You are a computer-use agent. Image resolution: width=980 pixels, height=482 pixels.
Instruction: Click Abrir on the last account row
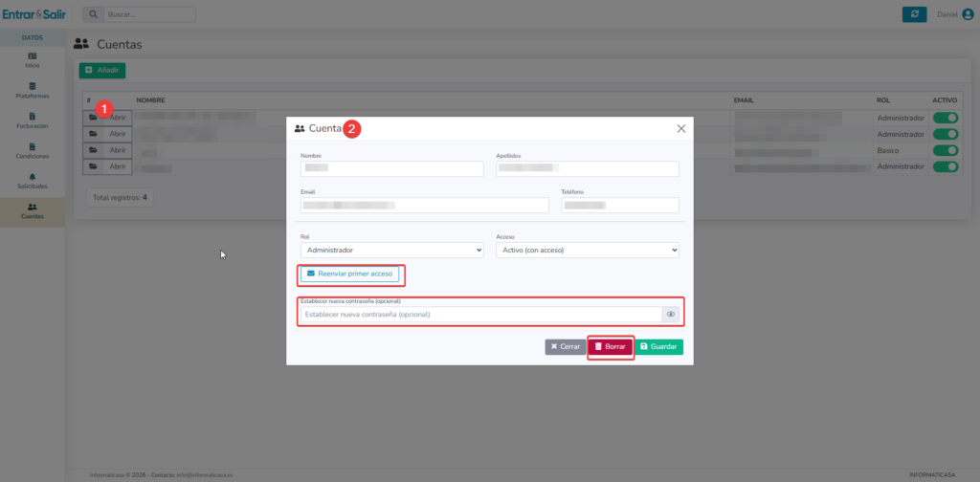pos(107,166)
